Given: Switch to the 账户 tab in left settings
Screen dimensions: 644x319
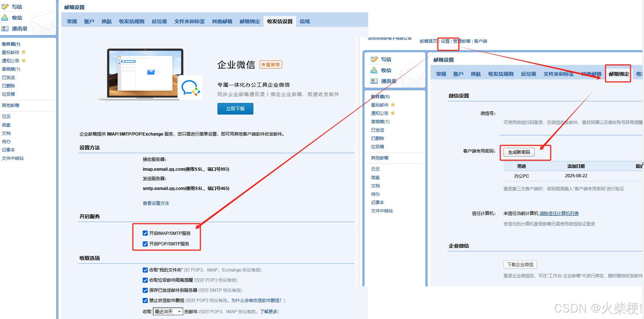Looking at the screenshot, I should 89,21.
